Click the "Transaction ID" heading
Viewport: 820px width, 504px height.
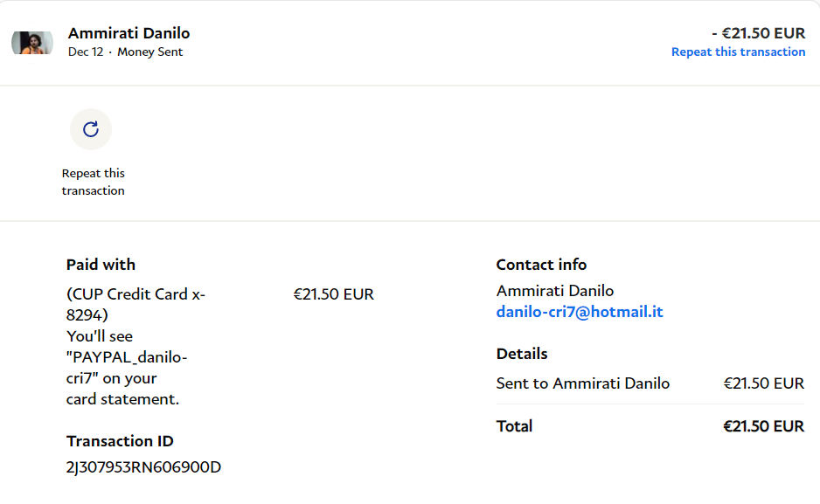tap(120, 441)
